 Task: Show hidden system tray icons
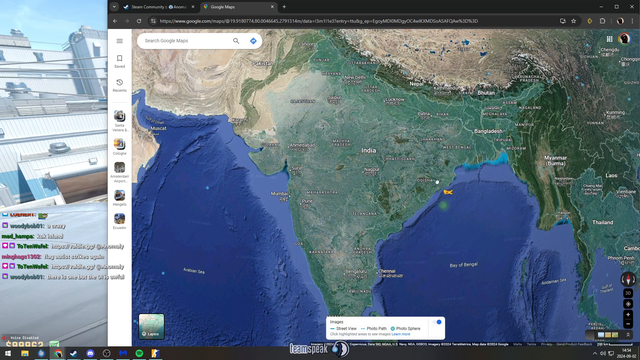coord(595,353)
